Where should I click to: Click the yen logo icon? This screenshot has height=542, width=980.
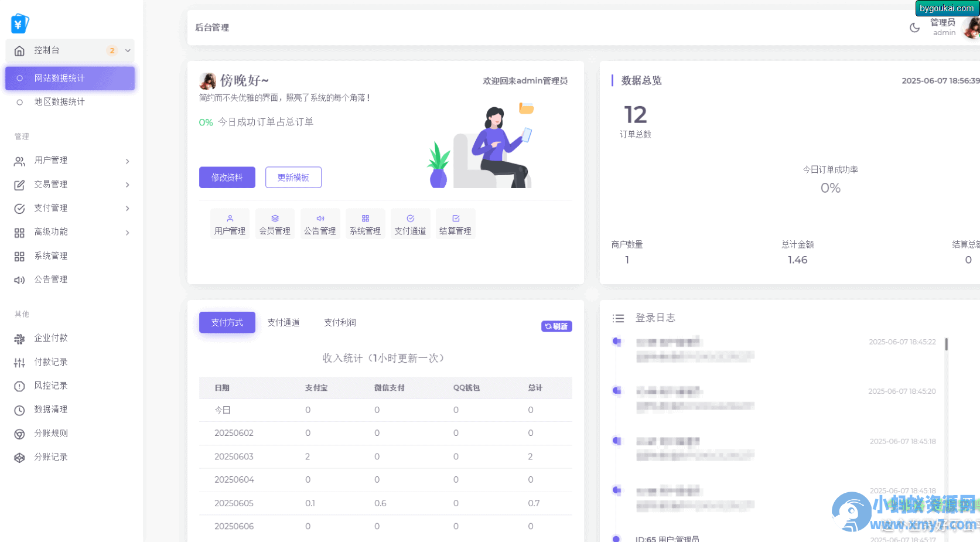(x=19, y=23)
